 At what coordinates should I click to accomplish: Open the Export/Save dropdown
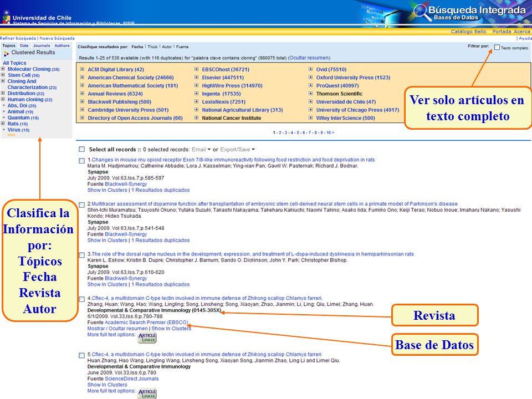click(238, 150)
